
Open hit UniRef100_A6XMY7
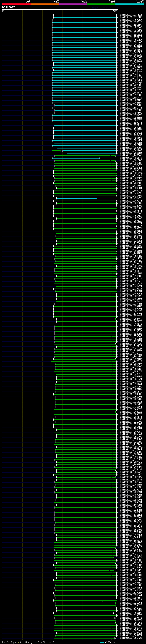131,70
